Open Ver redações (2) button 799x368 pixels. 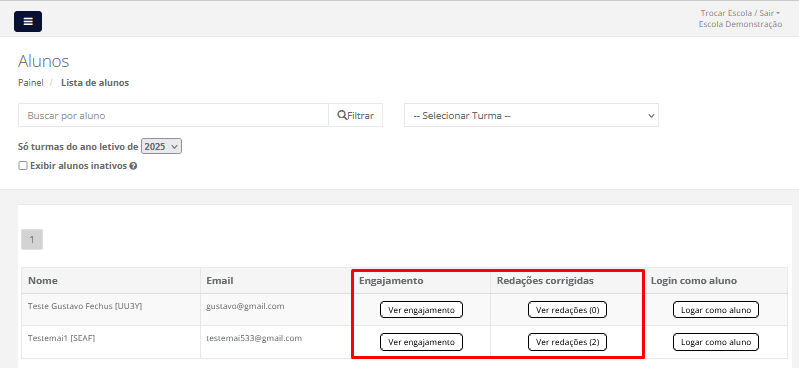(567, 342)
